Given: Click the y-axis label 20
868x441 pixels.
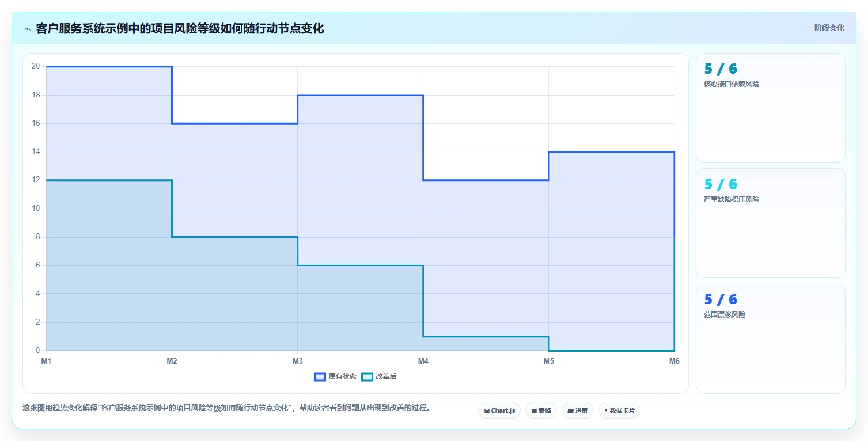Looking at the screenshot, I should pos(36,66).
